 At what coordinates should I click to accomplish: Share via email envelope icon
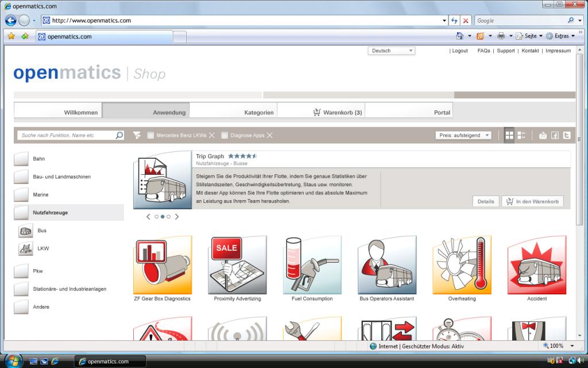[x=543, y=136]
